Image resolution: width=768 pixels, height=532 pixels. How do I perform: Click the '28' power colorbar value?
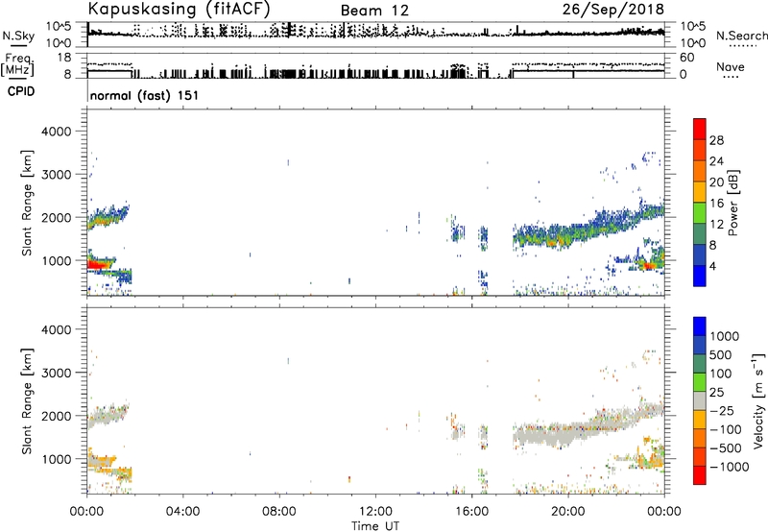click(x=716, y=140)
